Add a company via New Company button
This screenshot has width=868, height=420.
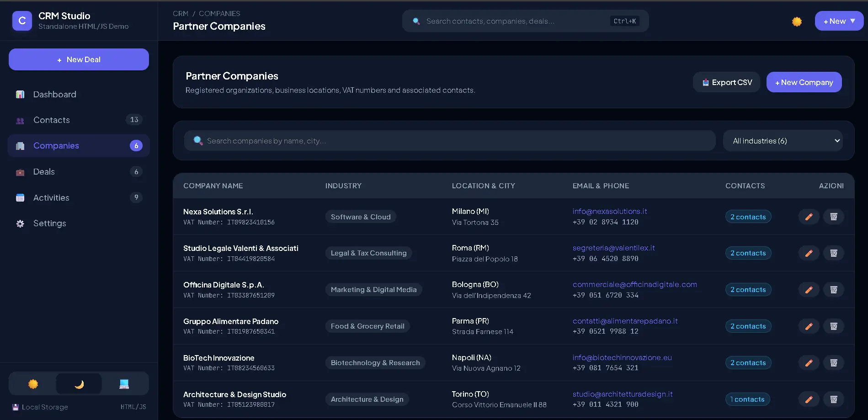pos(804,82)
